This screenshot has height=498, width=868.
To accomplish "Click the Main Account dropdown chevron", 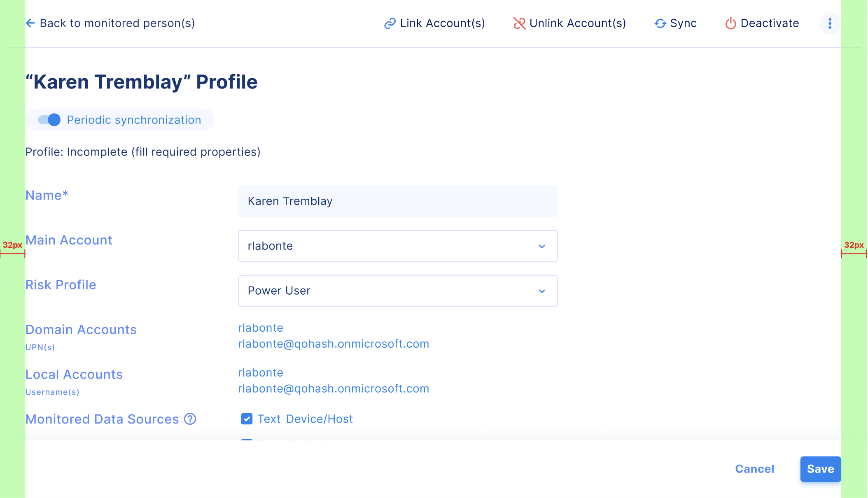I will coord(542,246).
